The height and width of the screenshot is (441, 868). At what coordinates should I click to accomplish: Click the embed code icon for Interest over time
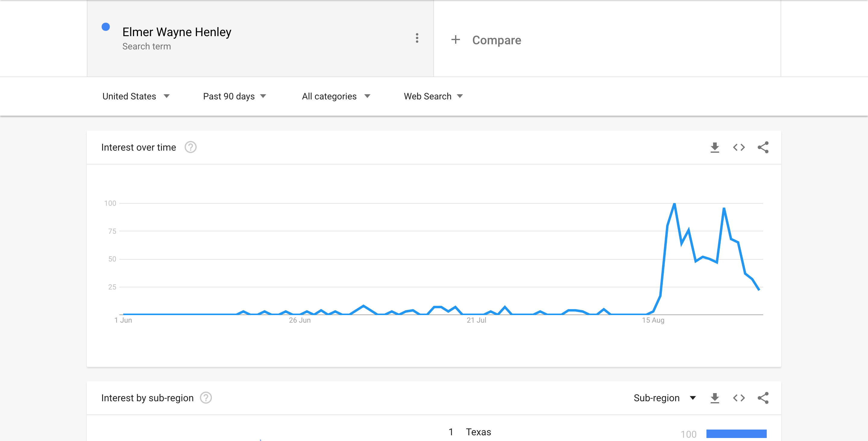click(739, 147)
